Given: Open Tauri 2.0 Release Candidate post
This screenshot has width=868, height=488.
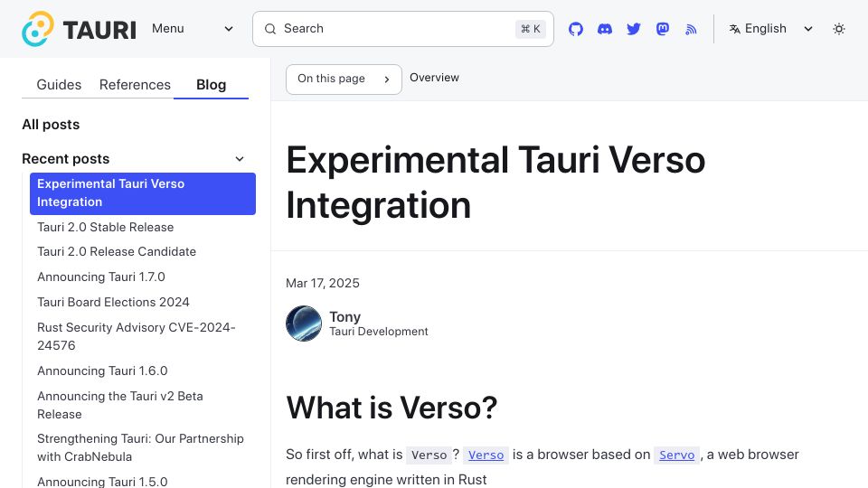Looking at the screenshot, I should pyautogui.click(x=117, y=252).
